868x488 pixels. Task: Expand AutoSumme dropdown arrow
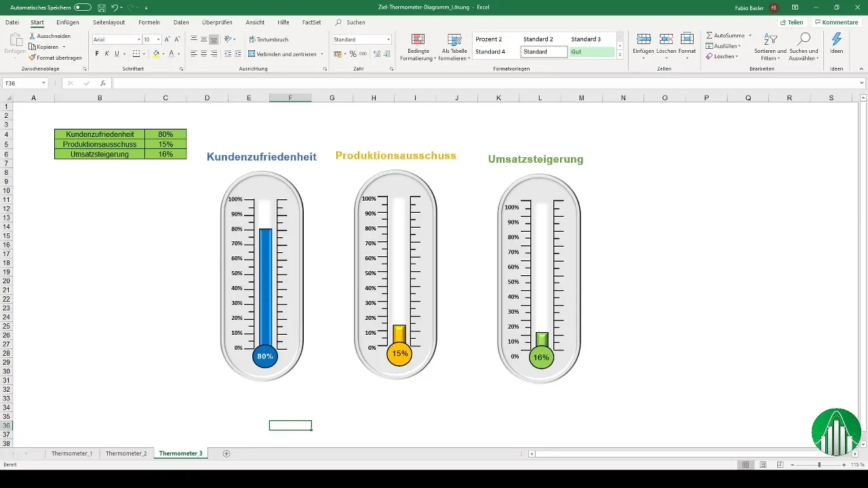tap(750, 35)
